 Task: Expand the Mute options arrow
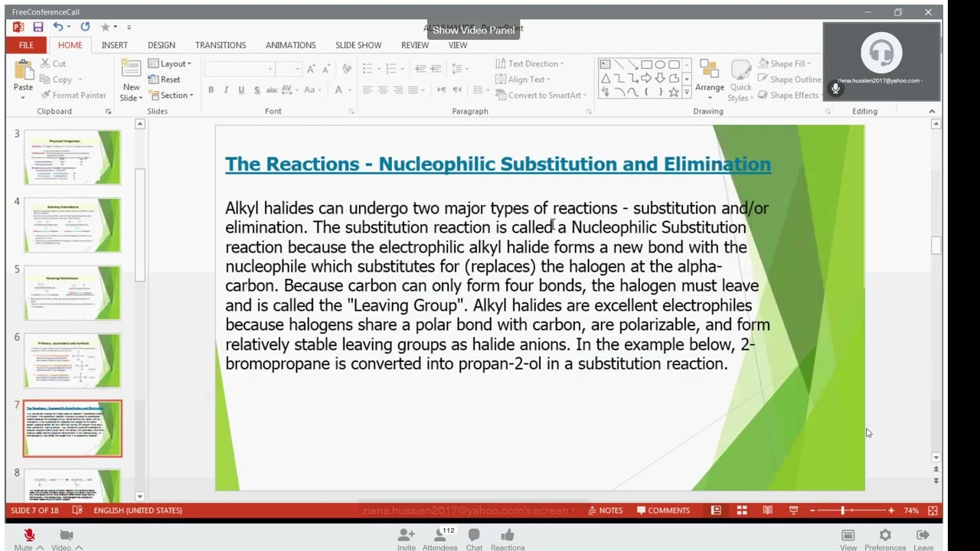point(40,547)
